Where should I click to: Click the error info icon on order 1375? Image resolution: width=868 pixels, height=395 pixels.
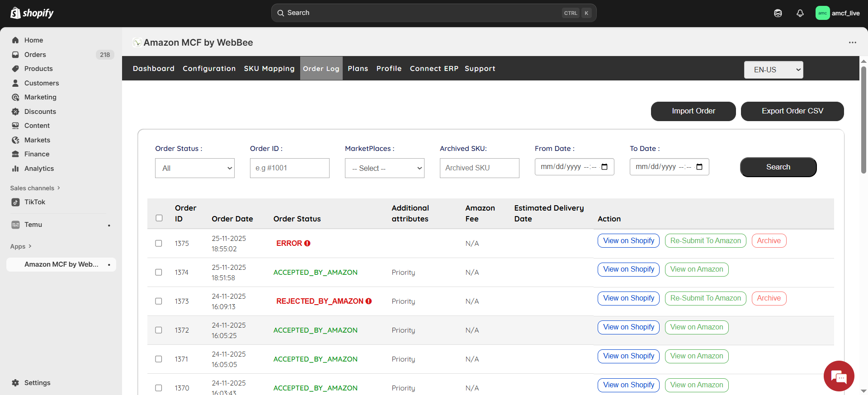307,243
